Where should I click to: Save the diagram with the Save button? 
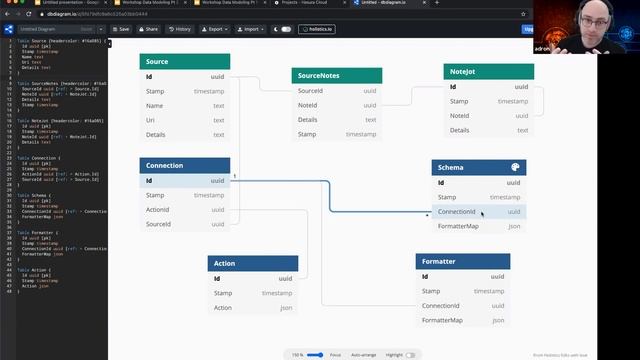pyautogui.click(x=121, y=29)
